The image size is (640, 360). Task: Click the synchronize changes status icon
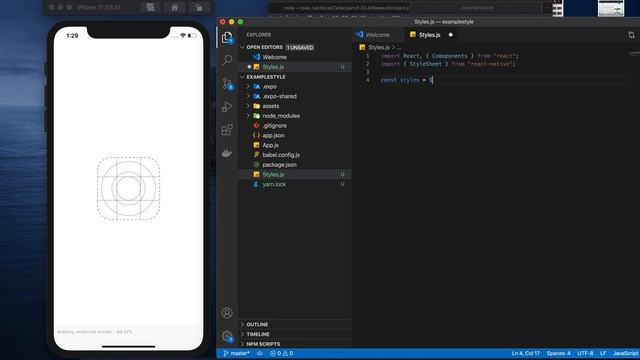pos(260,353)
